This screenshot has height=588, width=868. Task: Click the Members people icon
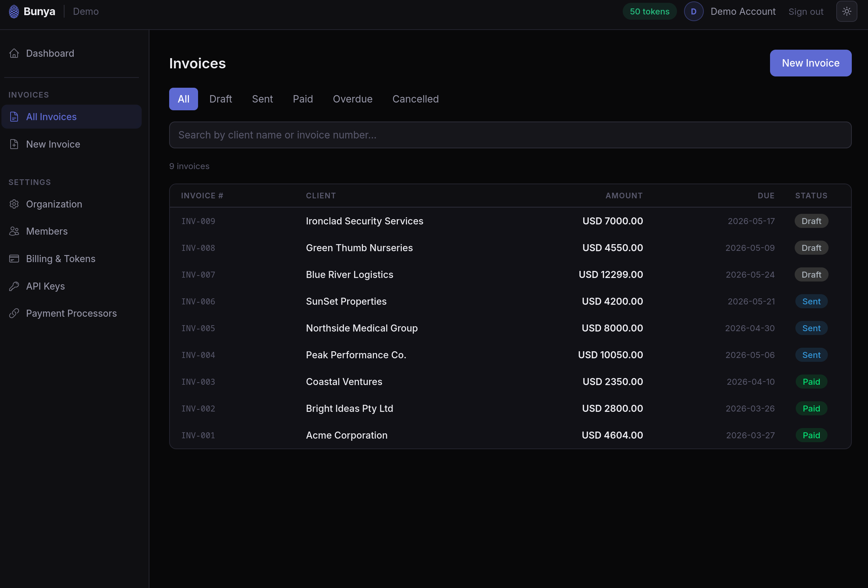coord(14,231)
